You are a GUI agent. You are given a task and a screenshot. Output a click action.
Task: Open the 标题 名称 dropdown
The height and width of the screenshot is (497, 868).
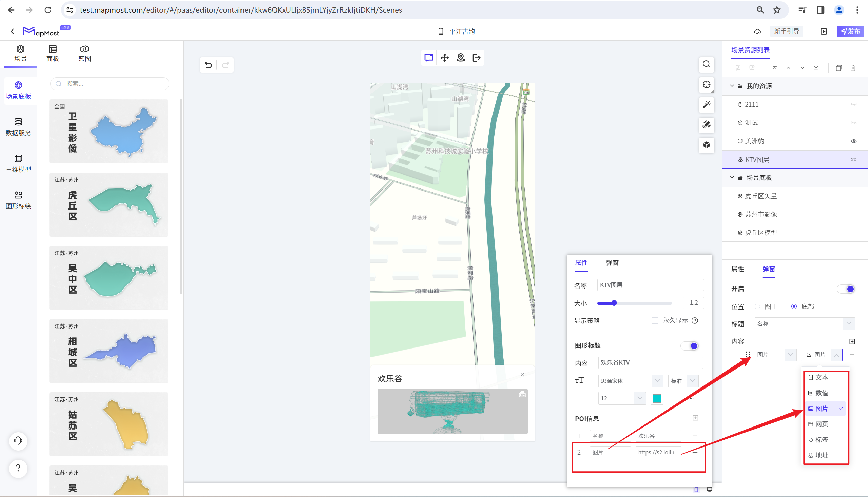[x=805, y=324]
